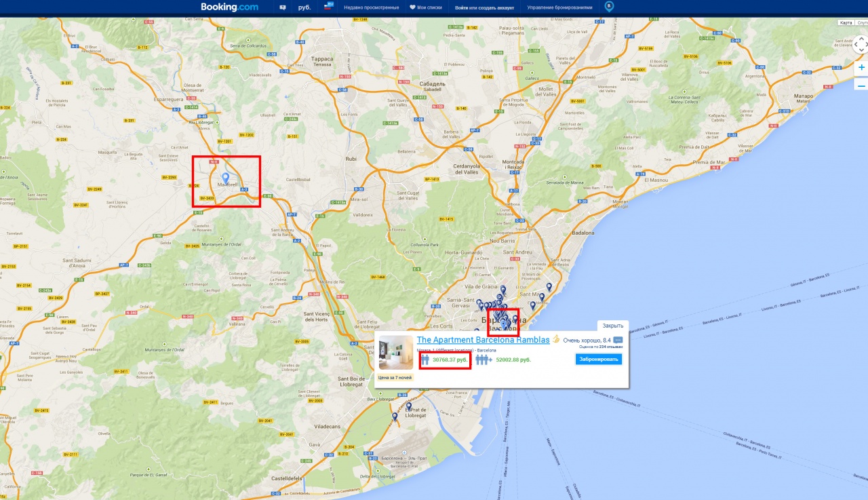Zoom in the map with plus button
Viewport: 868px width, 500px height.
tap(861, 68)
